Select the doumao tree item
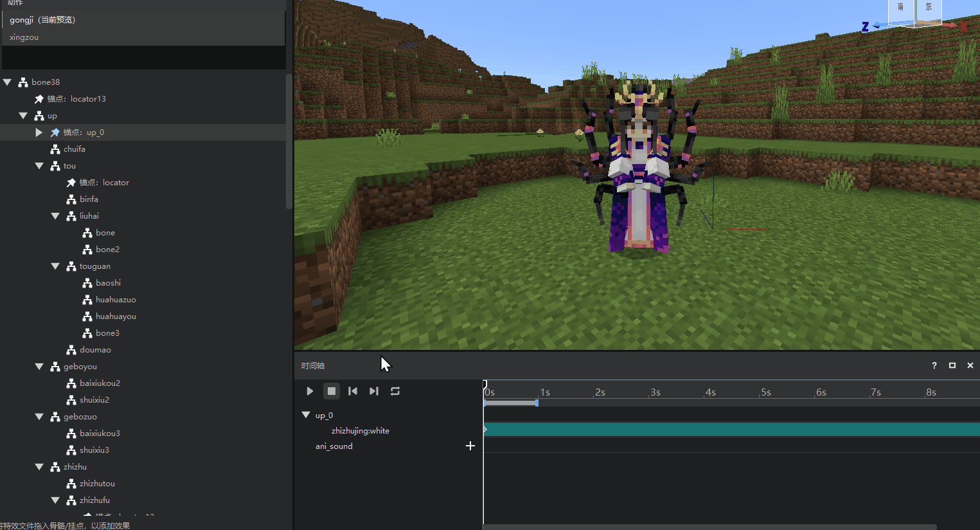 pos(95,350)
